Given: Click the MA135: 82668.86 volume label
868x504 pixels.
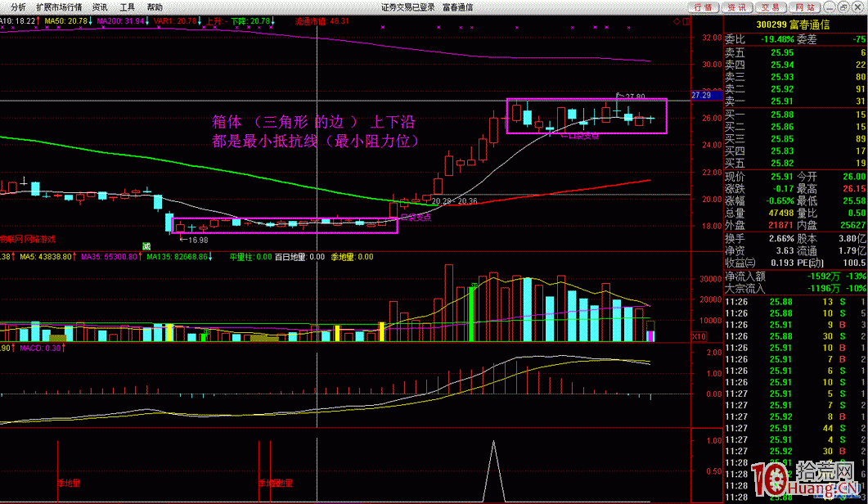Looking at the screenshot, I should [x=179, y=257].
